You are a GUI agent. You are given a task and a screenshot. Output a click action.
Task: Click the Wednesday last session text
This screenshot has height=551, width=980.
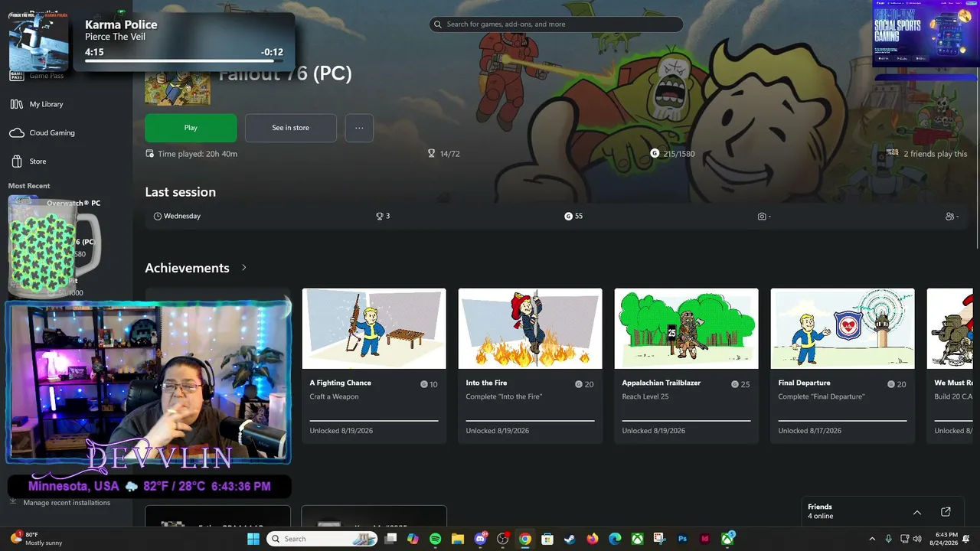click(x=182, y=217)
